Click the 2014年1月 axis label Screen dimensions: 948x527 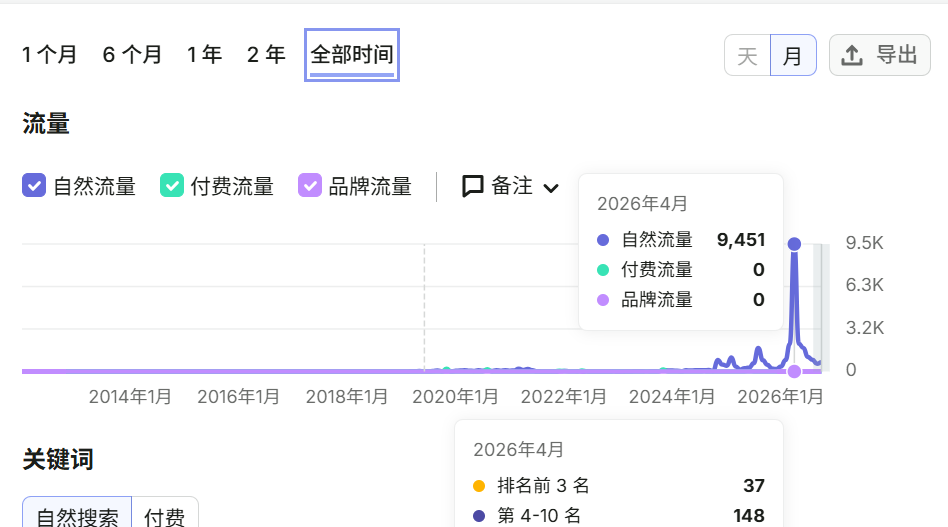point(130,396)
